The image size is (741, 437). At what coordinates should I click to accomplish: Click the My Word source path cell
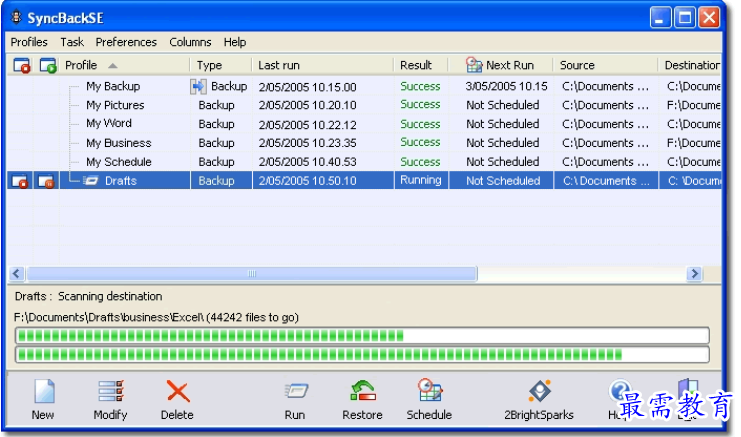tap(605, 124)
